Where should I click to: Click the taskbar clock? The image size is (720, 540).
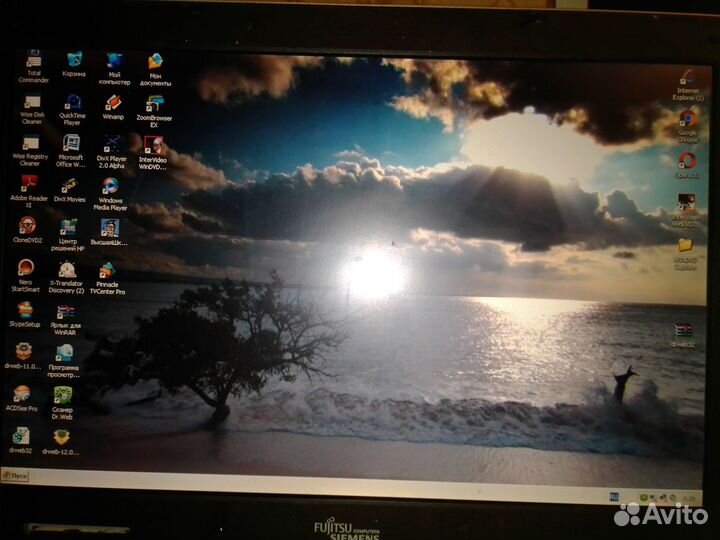coord(688,499)
